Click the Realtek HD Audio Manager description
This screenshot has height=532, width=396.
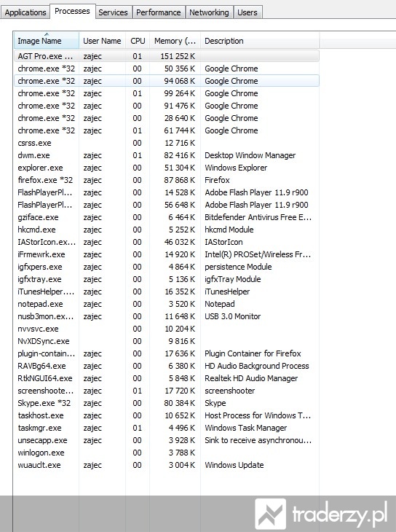pos(251,378)
